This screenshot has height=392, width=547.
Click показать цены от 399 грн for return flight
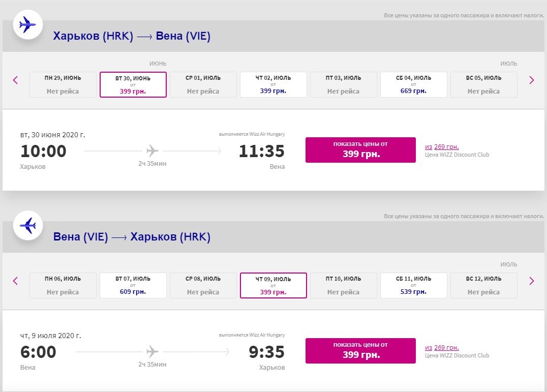[360, 350]
